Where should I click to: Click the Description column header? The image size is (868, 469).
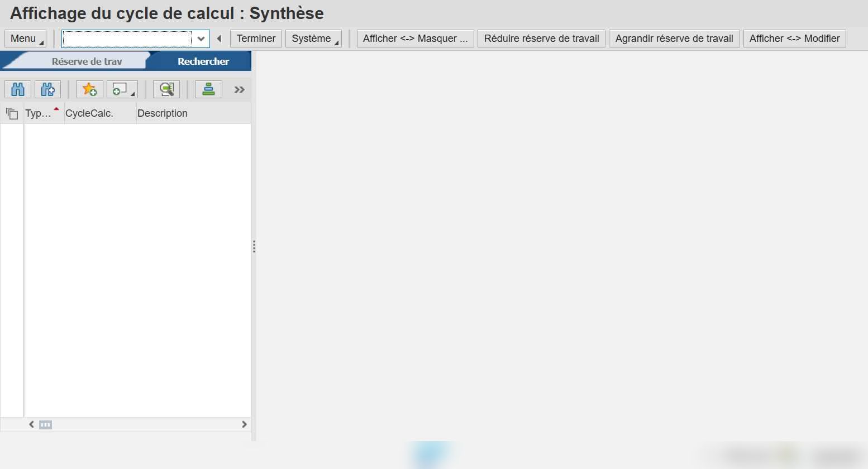pyautogui.click(x=194, y=113)
